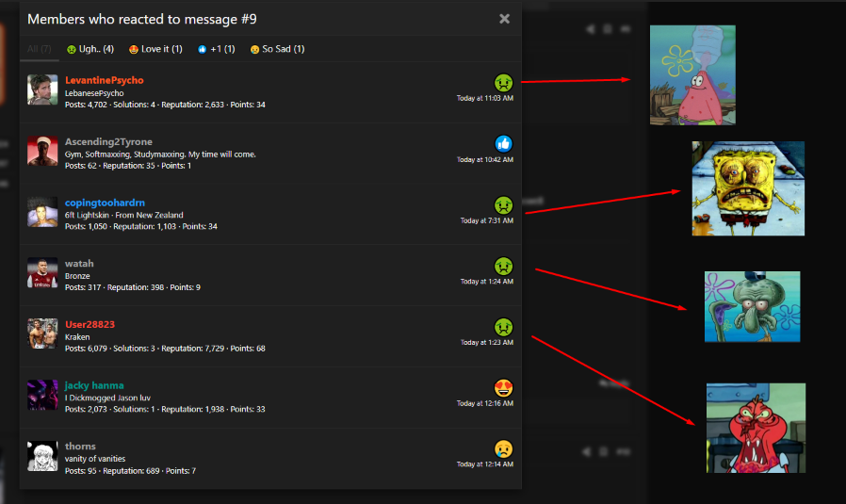This screenshot has width=846, height=504.
Task: Click the Patrick volcano-head image
Action: [x=692, y=75]
